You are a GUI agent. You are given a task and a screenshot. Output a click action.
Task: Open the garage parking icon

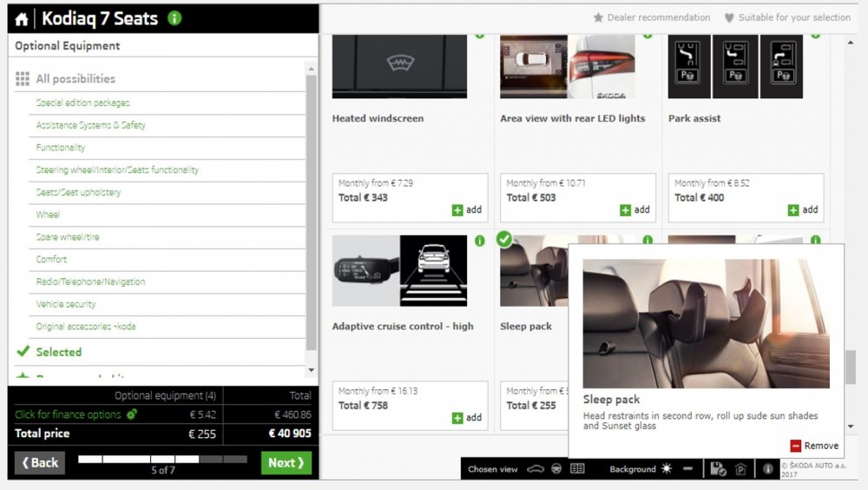tap(740, 469)
